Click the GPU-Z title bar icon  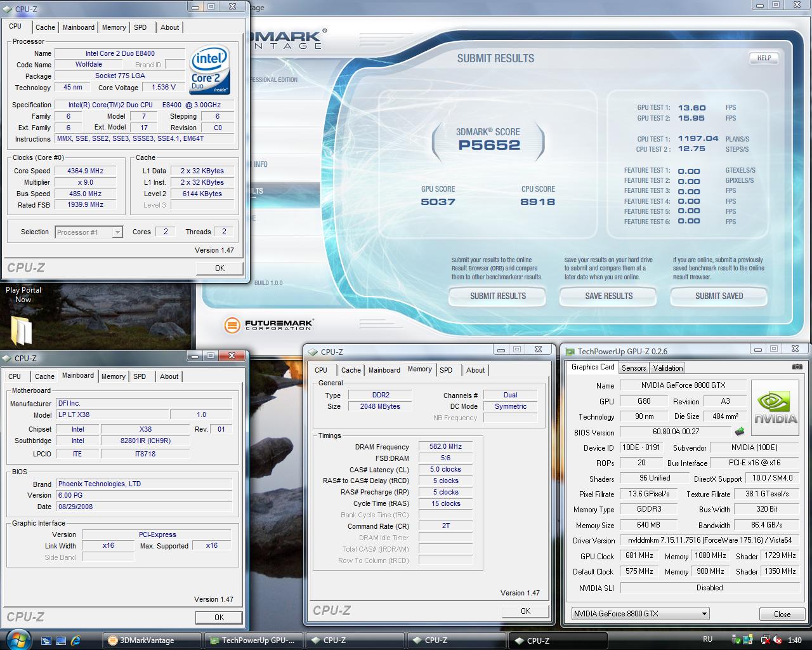570,351
